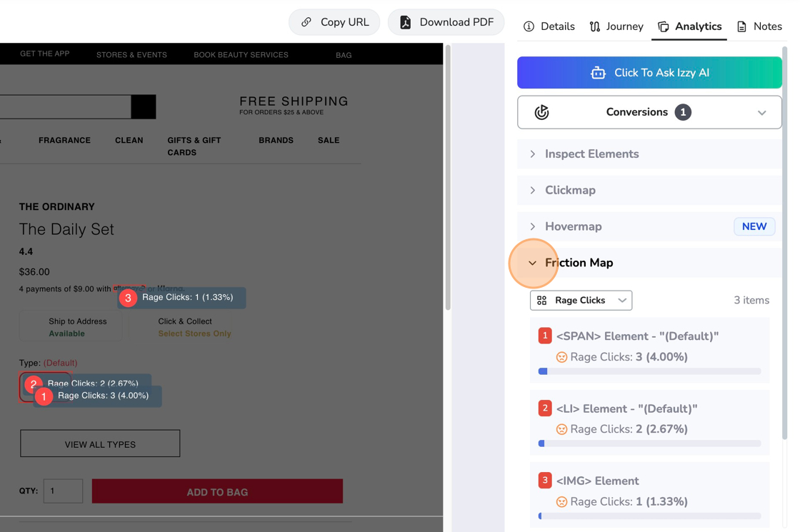The image size is (800, 532).
Task: Select the LI Element "(Default)" item
Action: [x=649, y=422]
